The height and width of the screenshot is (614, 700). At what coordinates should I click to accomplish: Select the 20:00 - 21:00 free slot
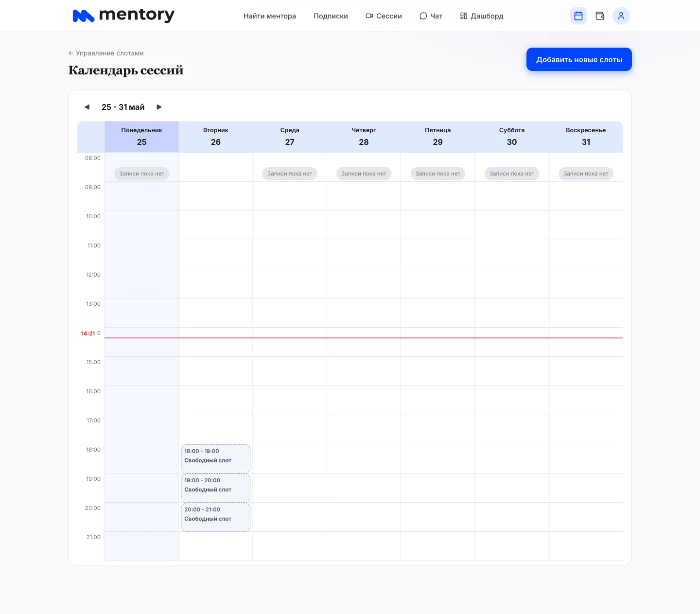coord(216,517)
